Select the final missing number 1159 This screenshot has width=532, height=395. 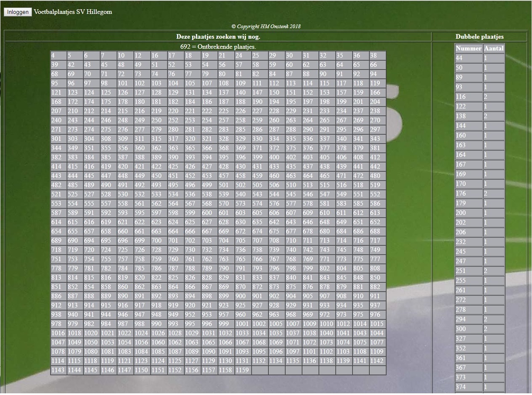243,370
